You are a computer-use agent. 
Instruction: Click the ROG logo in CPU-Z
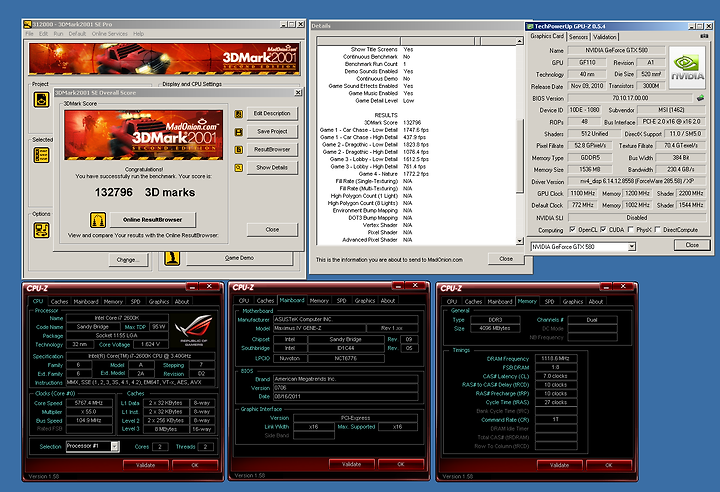[194, 329]
